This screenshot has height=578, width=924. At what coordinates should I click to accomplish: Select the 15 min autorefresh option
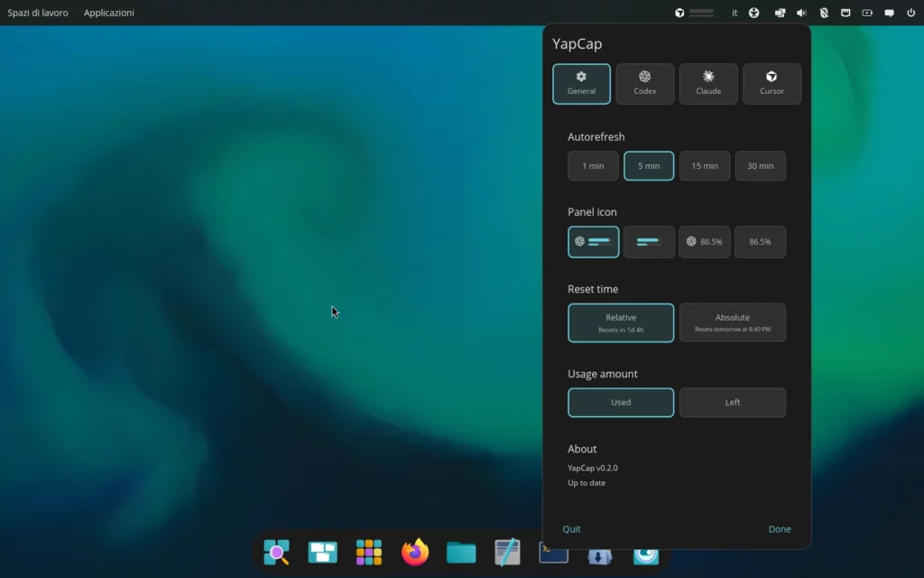coord(705,166)
